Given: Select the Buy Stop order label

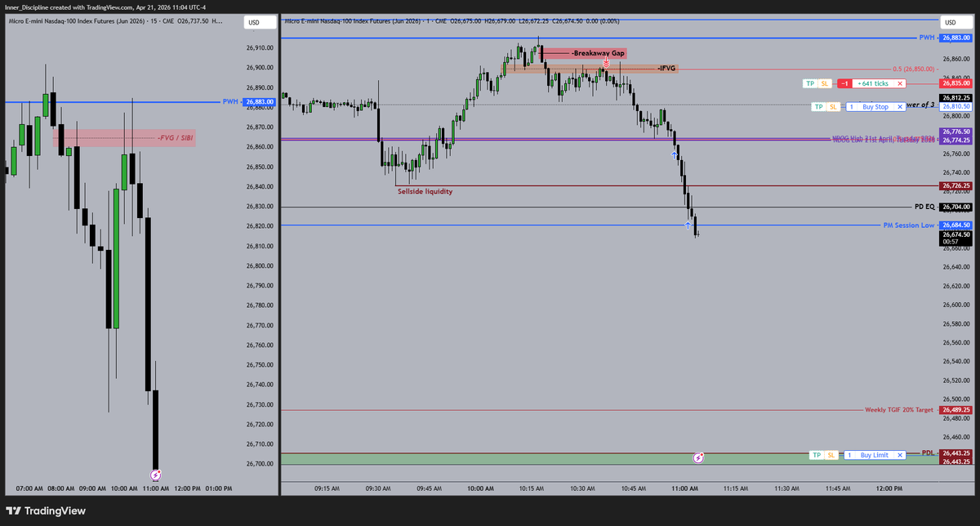Looking at the screenshot, I should (875, 107).
